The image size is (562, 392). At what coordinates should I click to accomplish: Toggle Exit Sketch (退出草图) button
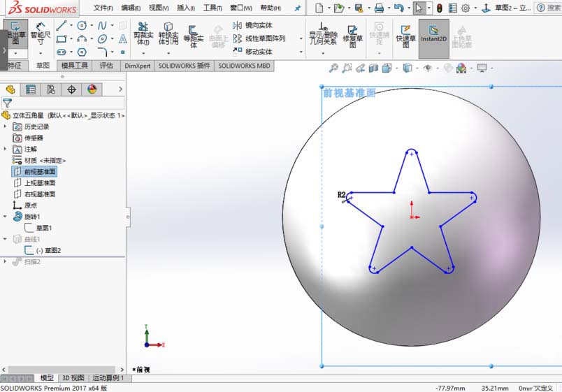(x=15, y=34)
